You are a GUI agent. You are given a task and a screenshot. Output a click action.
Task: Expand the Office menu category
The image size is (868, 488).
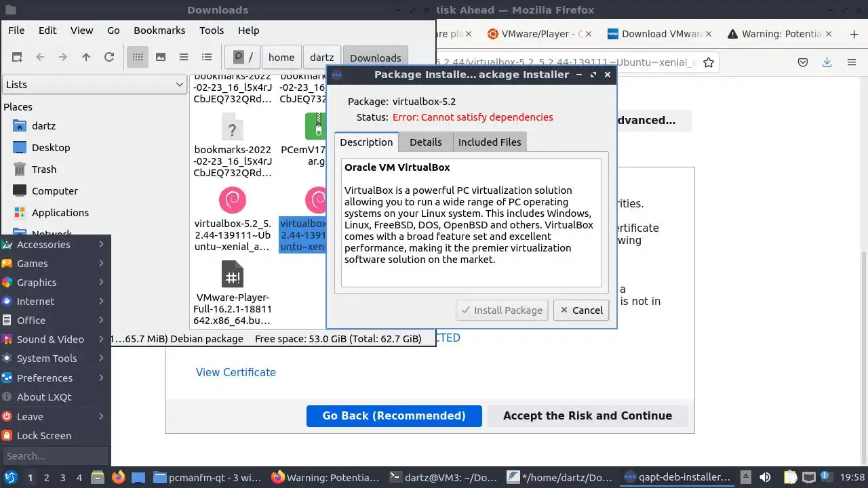coord(55,321)
